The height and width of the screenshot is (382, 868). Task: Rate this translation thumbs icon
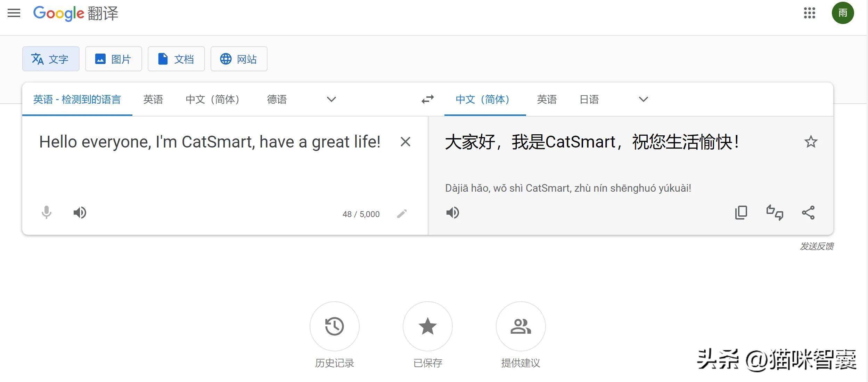click(x=775, y=212)
